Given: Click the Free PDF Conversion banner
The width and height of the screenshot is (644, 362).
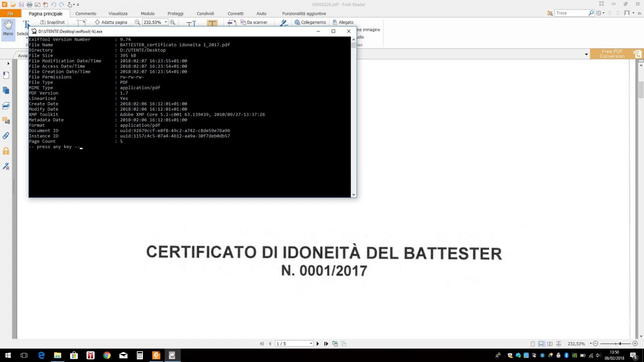Looking at the screenshot, I should pos(612,54).
